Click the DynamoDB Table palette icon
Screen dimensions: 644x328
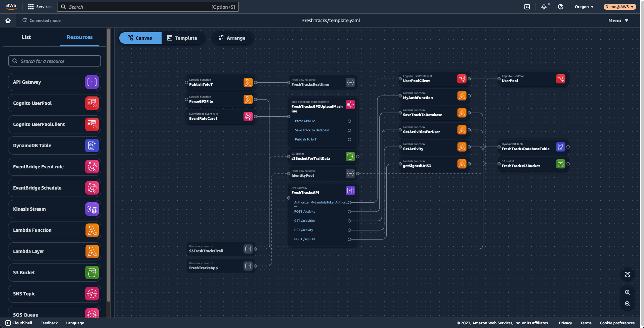point(92,146)
